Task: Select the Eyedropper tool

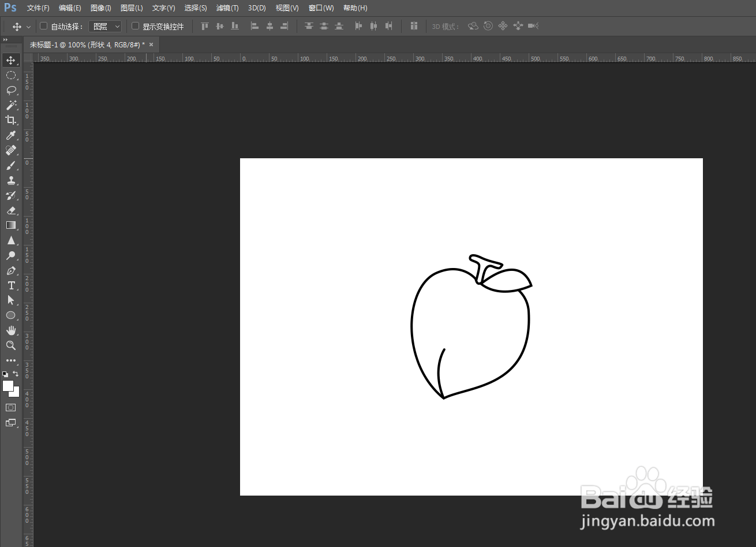Action: click(11, 135)
